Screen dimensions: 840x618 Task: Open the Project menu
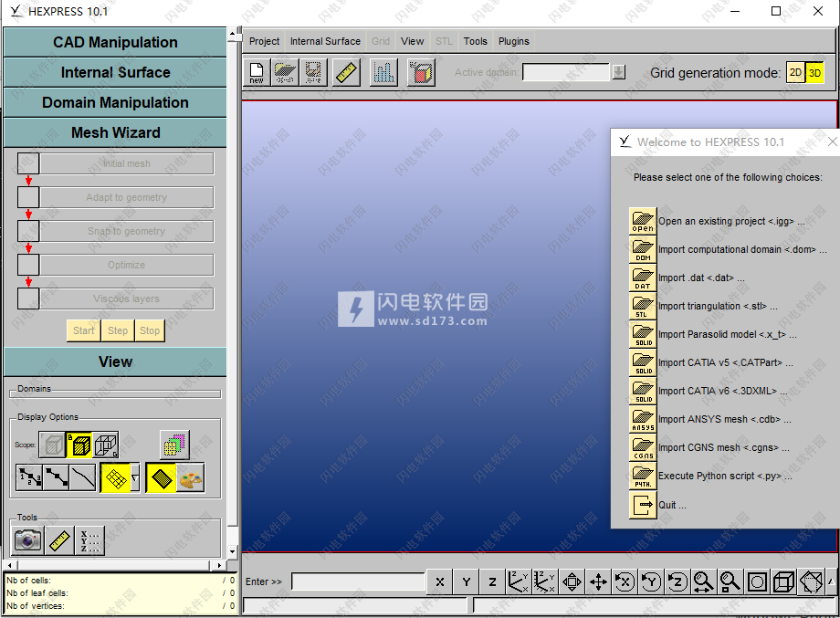(264, 41)
